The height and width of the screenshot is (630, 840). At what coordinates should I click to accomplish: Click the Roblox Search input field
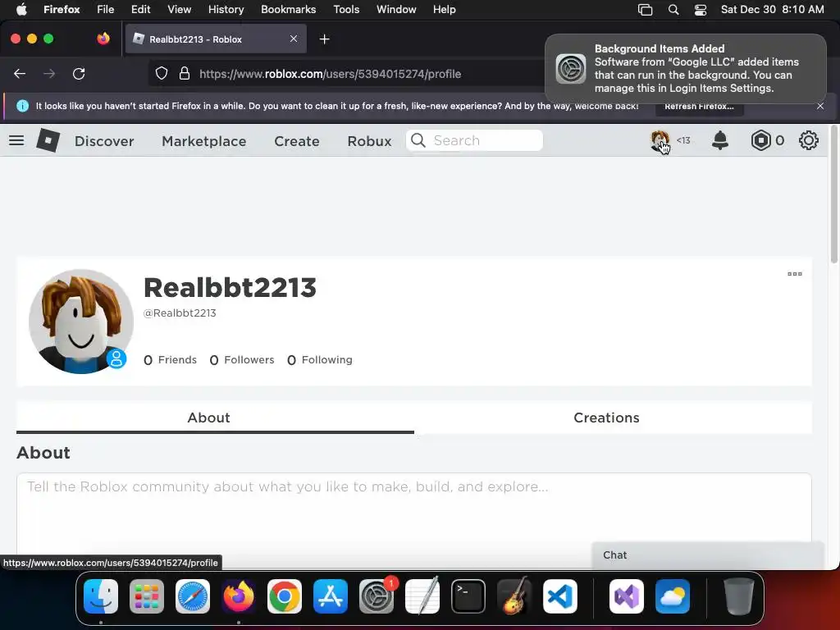tap(474, 140)
